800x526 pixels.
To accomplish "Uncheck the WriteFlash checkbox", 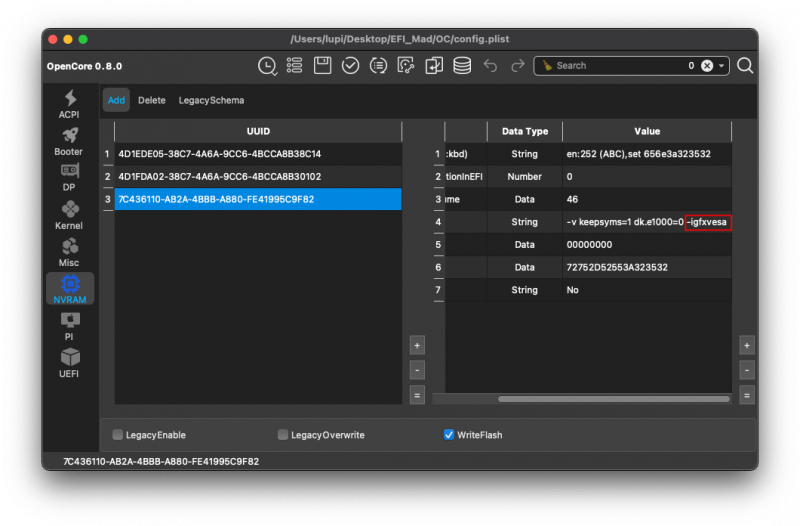I will [449, 435].
